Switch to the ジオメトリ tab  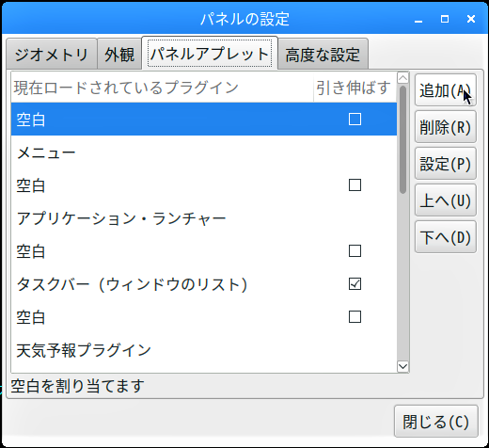52,54
